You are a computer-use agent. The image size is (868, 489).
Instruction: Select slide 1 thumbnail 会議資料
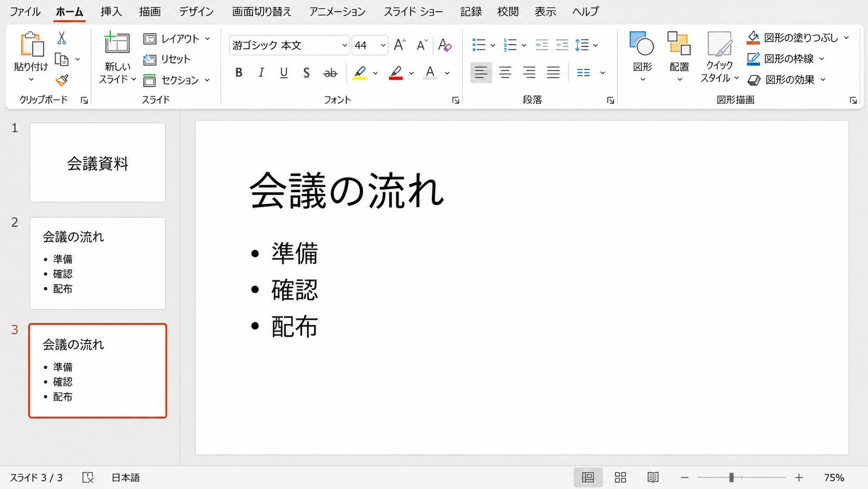[x=98, y=163]
